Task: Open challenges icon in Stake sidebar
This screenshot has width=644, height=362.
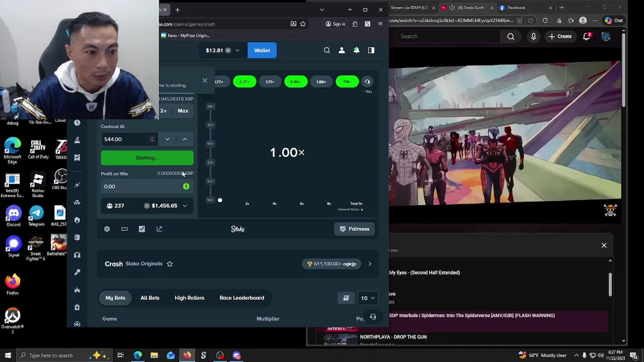Action: pyautogui.click(x=77, y=140)
